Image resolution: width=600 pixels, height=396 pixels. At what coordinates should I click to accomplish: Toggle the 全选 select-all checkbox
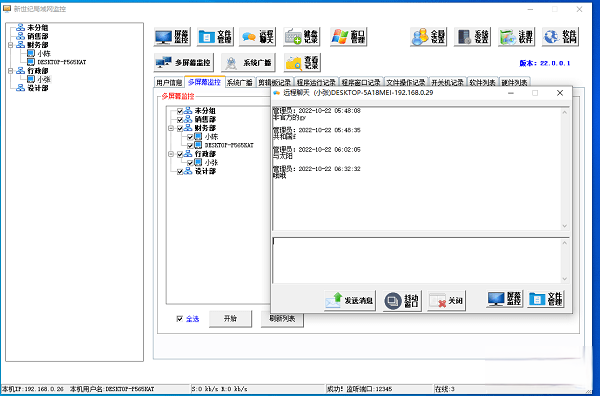pyautogui.click(x=179, y=319)
